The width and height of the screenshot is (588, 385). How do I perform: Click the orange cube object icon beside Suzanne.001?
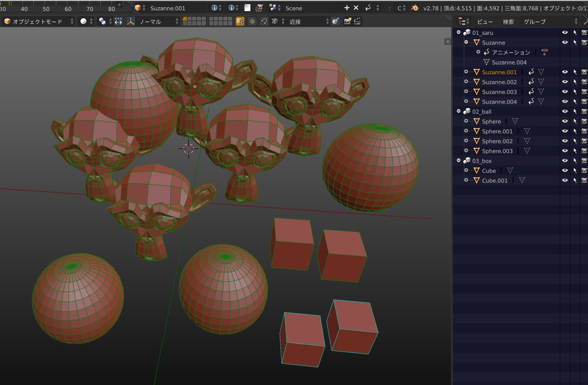click(138, 8)
